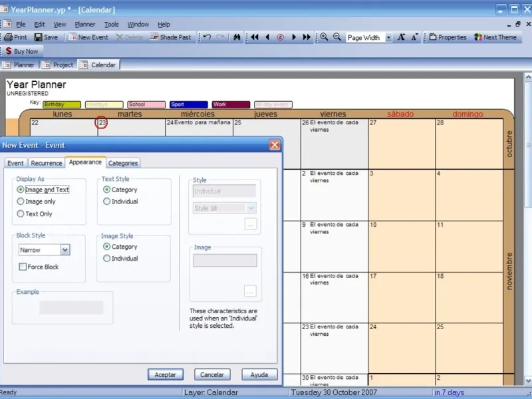532x399 pixels.
Task: Zoom in with magnifier plus icon
Action: pos(324,37)
